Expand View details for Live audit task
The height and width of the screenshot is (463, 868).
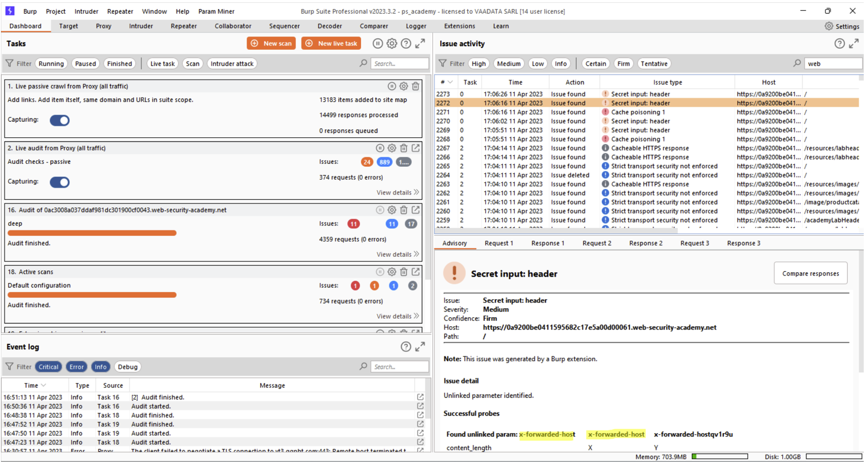pyautogui.click(x=397, y=193)
